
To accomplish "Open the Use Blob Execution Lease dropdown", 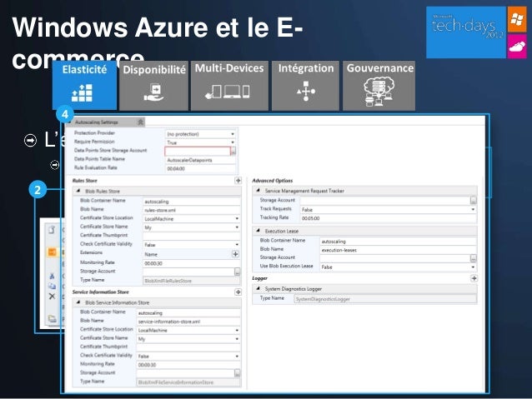I will coord(473,267).
